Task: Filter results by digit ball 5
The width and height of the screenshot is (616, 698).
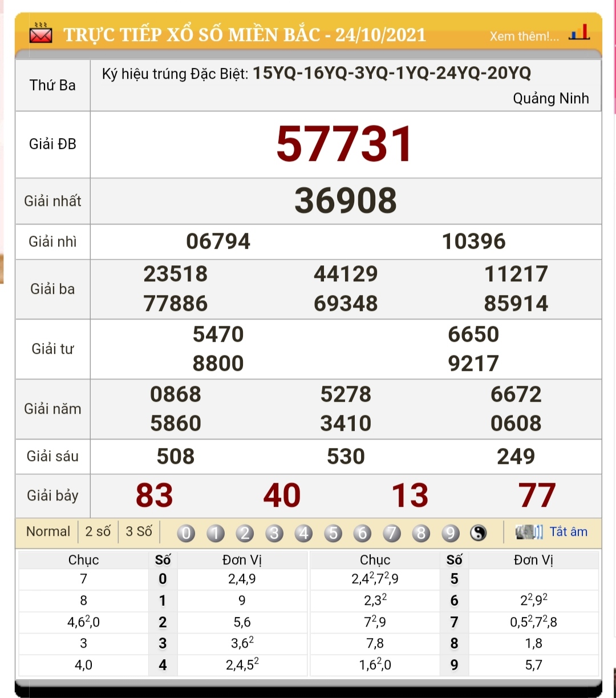Action: pyautogui.click(x=333, y=533)
